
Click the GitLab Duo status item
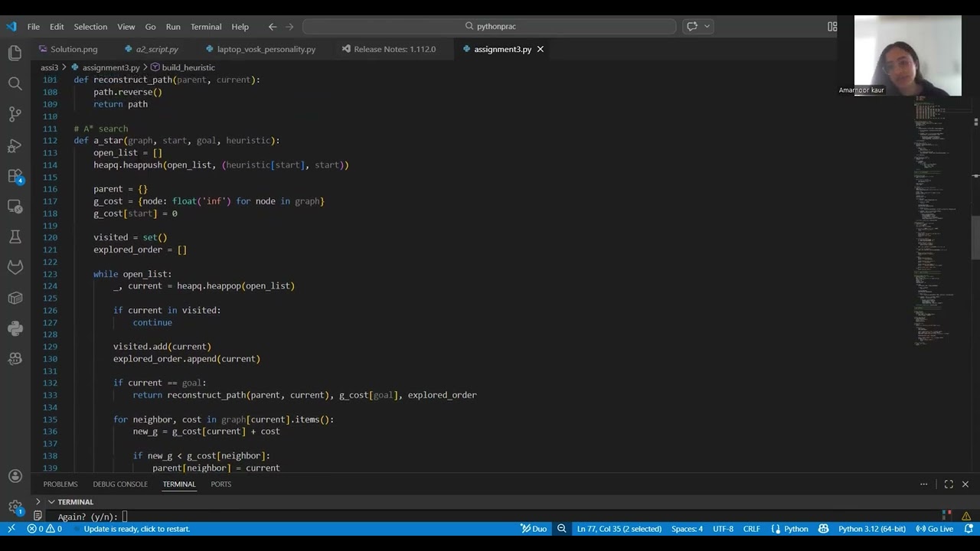(x=534, y=529)
